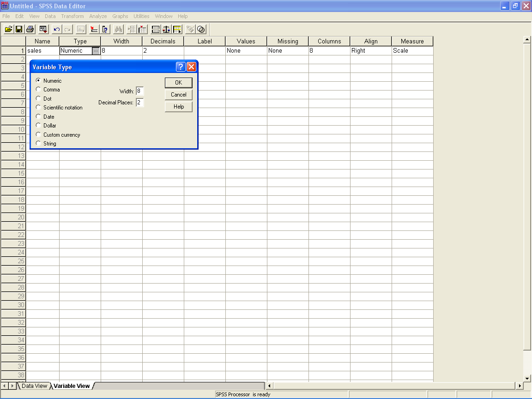
Task: Select the Dollar radio button
Action: click(38, 125)
